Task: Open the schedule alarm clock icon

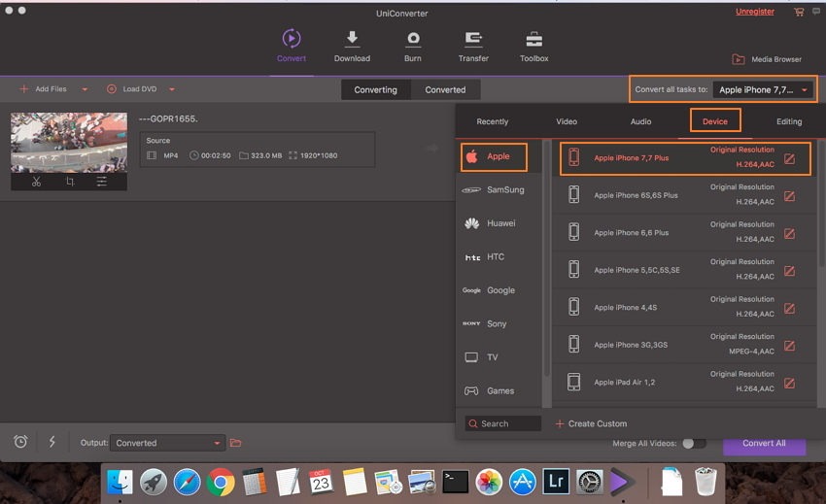Action: coord(20,441)
